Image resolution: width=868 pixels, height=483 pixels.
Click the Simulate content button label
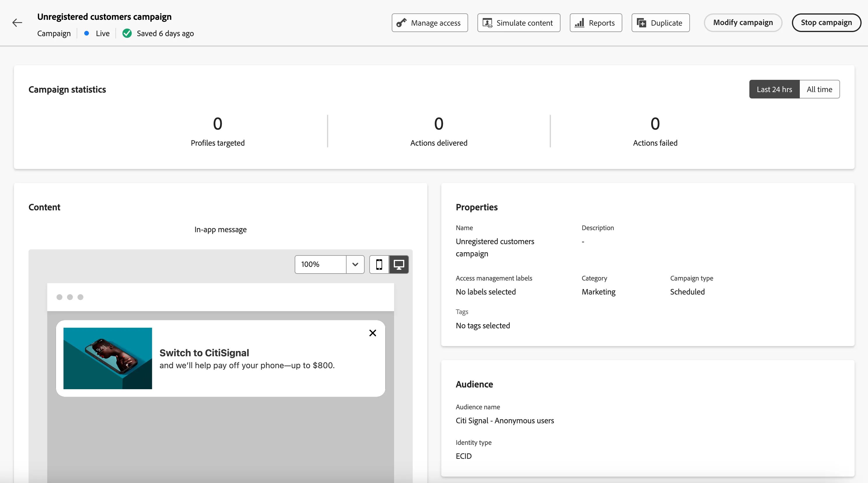pyautogui.click(x=525, y=23)
